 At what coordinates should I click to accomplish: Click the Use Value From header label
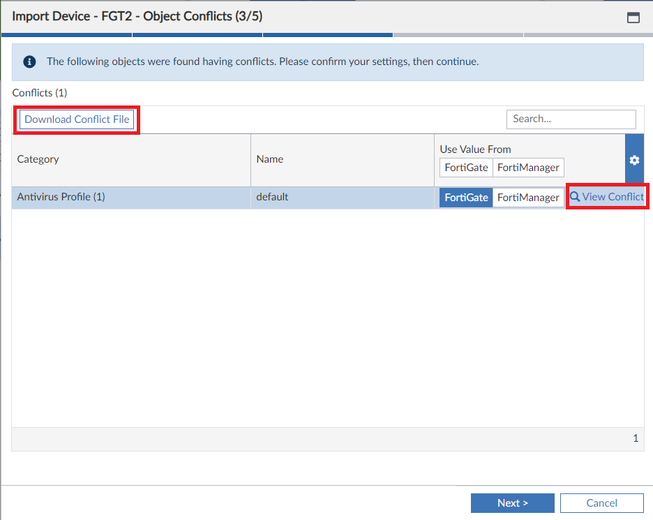click(475, 149)
